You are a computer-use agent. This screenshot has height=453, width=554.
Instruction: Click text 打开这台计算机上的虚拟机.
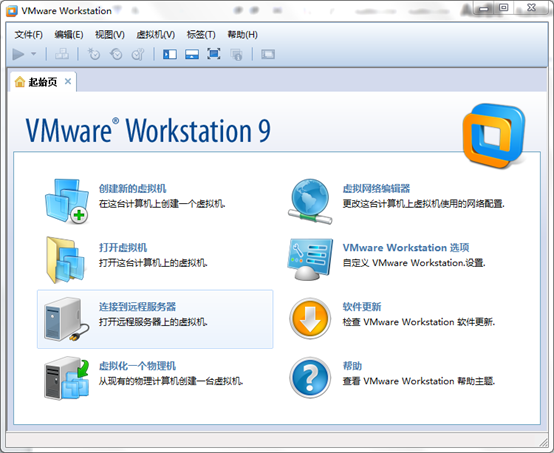[153, 263]
